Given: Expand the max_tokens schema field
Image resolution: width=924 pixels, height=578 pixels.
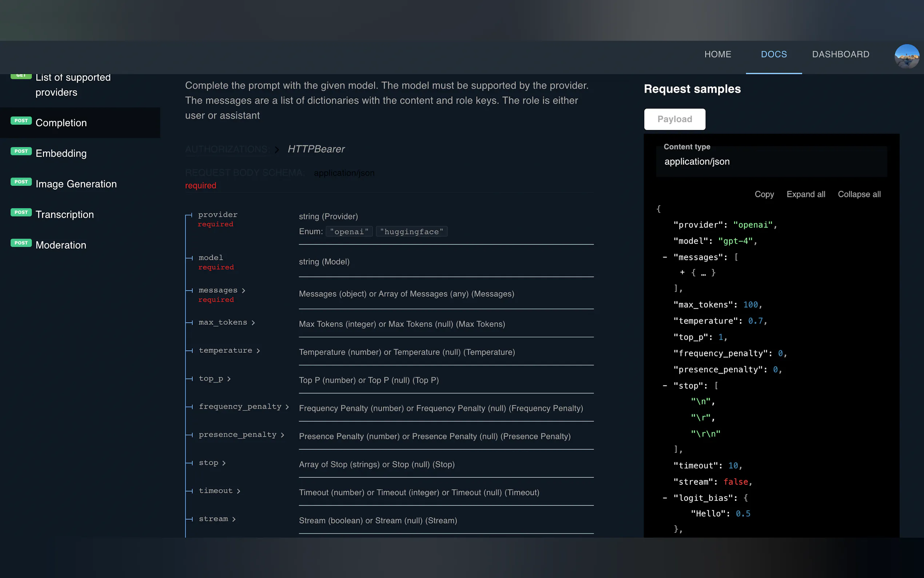Looking at the screenshot, I should coord(253,323).
